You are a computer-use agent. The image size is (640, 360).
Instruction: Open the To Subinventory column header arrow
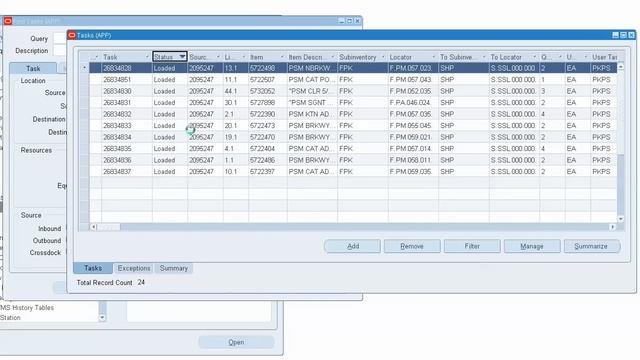point(484,57)
